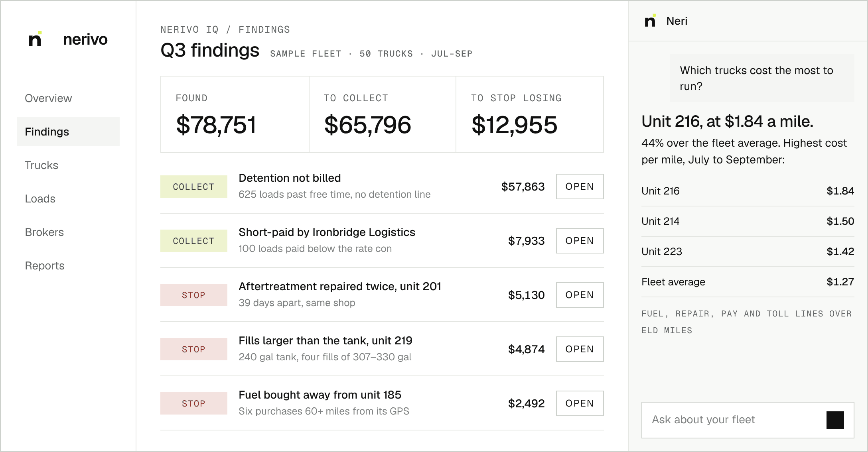The height and width of the screenshot is (452, 868).
Task: Open the Fuel bought away finding
Action: (x=580, y=403)
